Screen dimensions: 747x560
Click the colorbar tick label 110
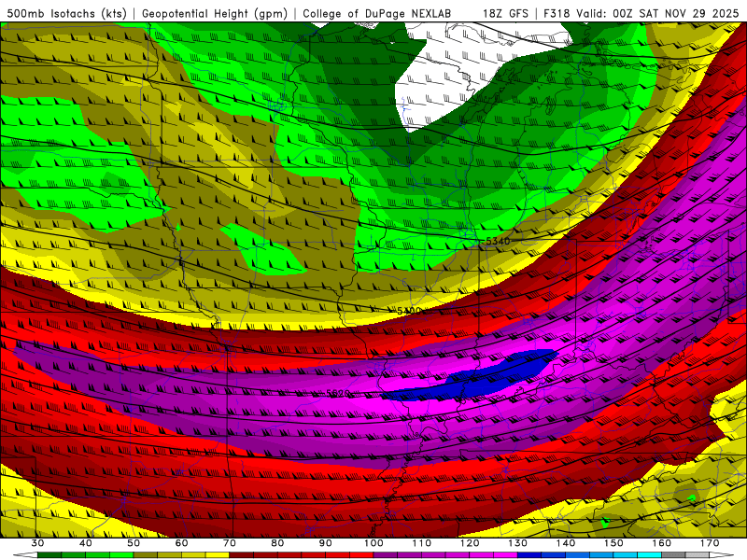coord(422,543)
